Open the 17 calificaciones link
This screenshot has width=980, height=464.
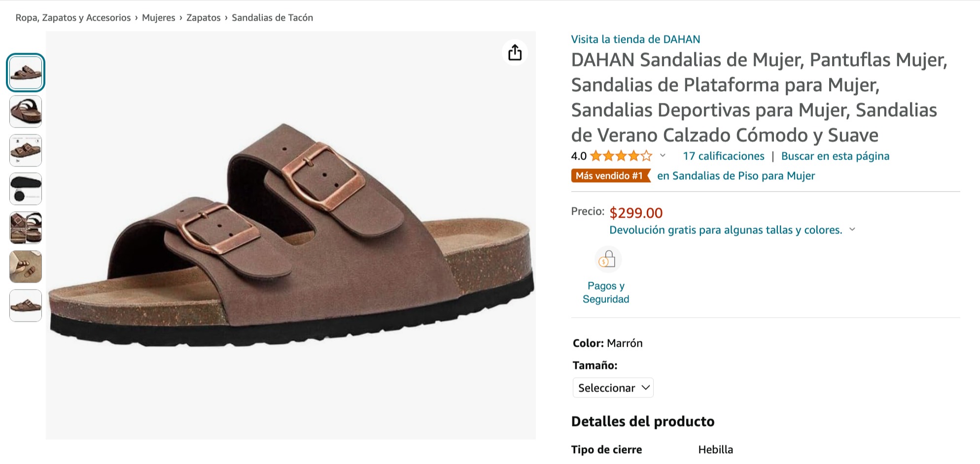pos(723,156)
